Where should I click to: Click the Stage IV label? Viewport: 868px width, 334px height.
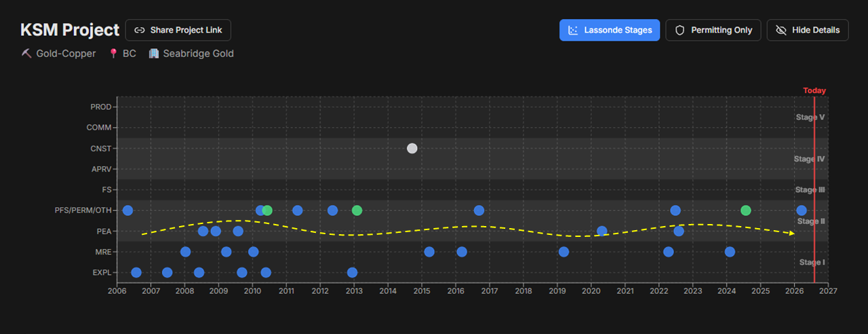809,159
